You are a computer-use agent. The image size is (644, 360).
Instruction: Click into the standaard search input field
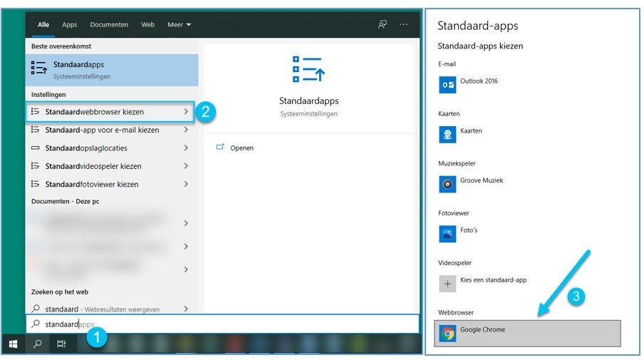tap(222, 324)
